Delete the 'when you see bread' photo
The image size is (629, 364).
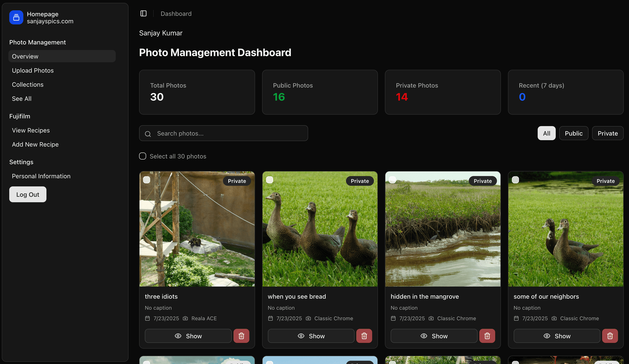coord(364,336)
